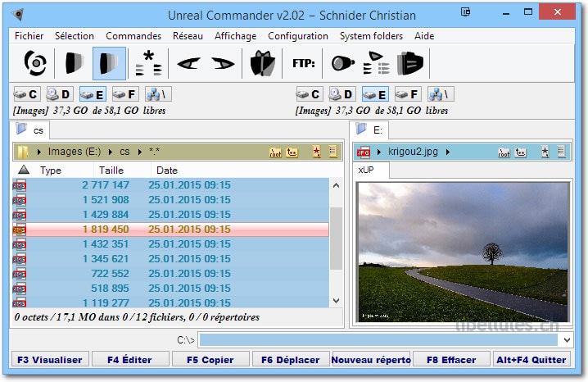The width and height of the screenshot is (588, 382).
Task: Go up one folder in right path bar
Action: click(x=520, y=152)
